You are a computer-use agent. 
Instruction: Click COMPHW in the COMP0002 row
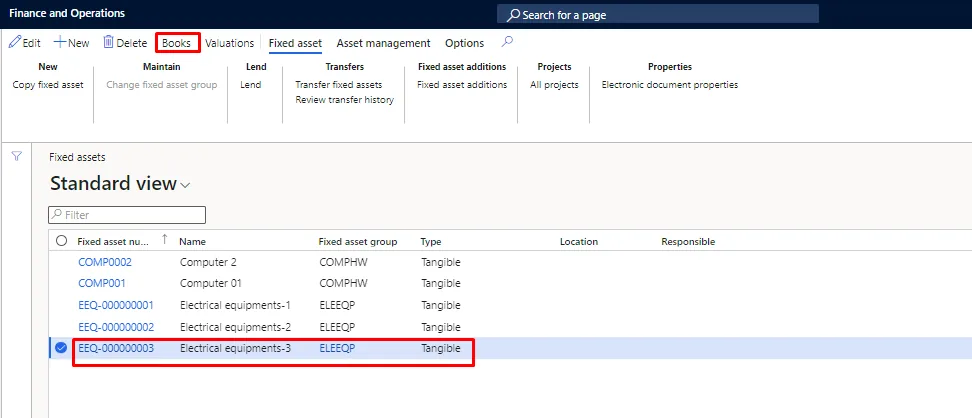click(343, 262)
